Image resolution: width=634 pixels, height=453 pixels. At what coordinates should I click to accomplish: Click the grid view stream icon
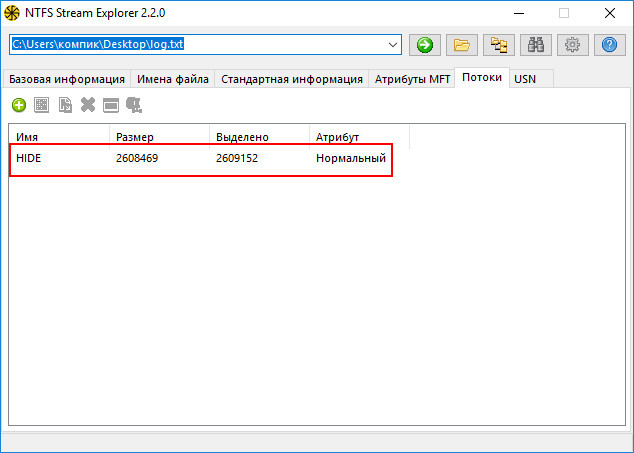click(42, 104)
